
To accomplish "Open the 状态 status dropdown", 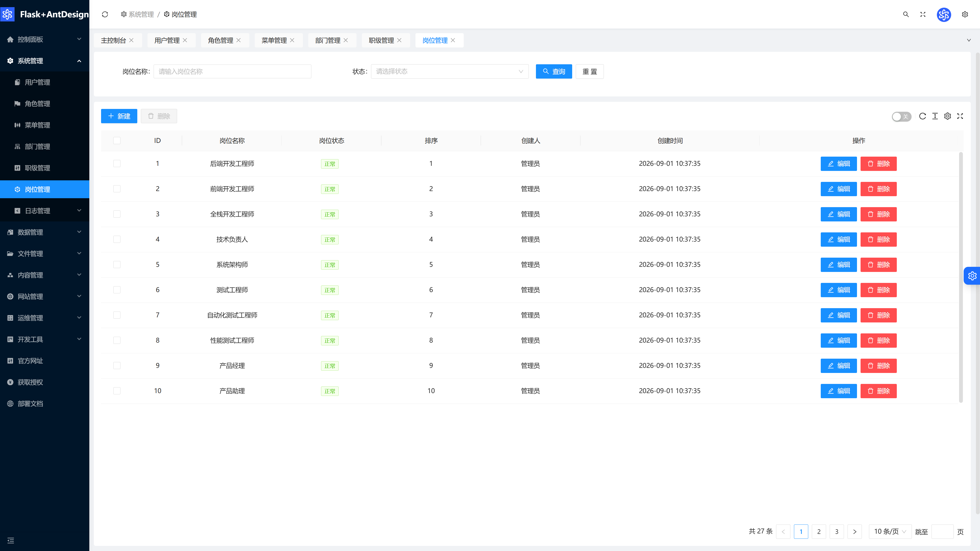I will tap(450, 71).
